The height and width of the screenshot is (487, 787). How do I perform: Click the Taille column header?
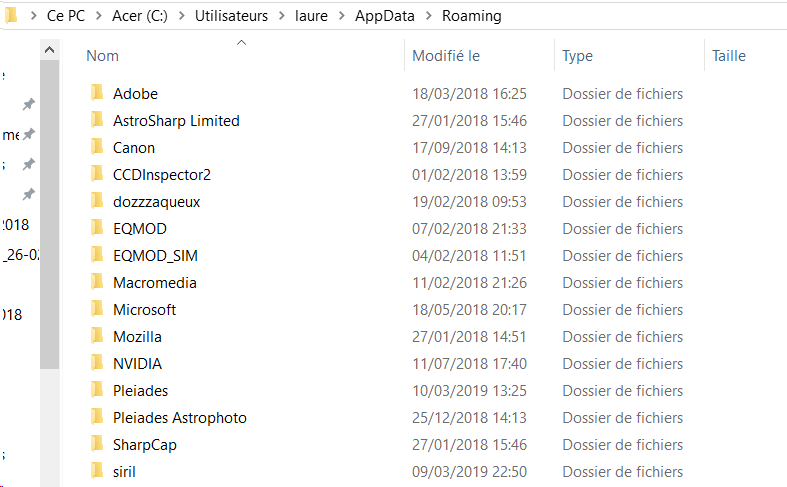[x=729, y=56]
